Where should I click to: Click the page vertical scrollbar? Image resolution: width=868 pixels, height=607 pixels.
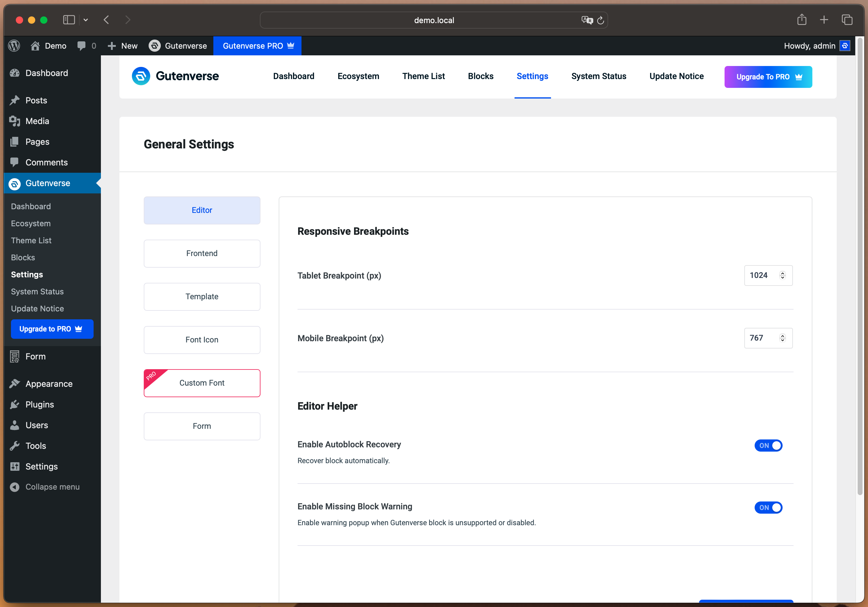[x=860, y=265]
